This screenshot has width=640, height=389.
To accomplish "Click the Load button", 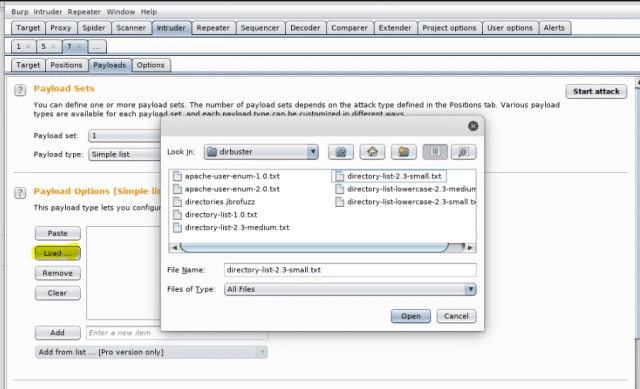I will click(58, 253).
